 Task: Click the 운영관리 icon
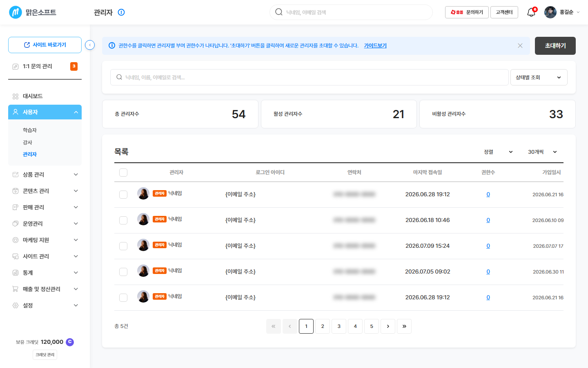click(x=16, y=224)
